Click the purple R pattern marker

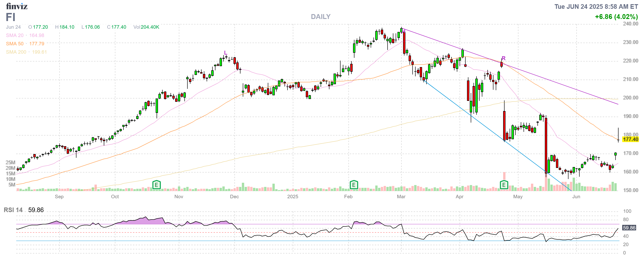tap(503, 58)
